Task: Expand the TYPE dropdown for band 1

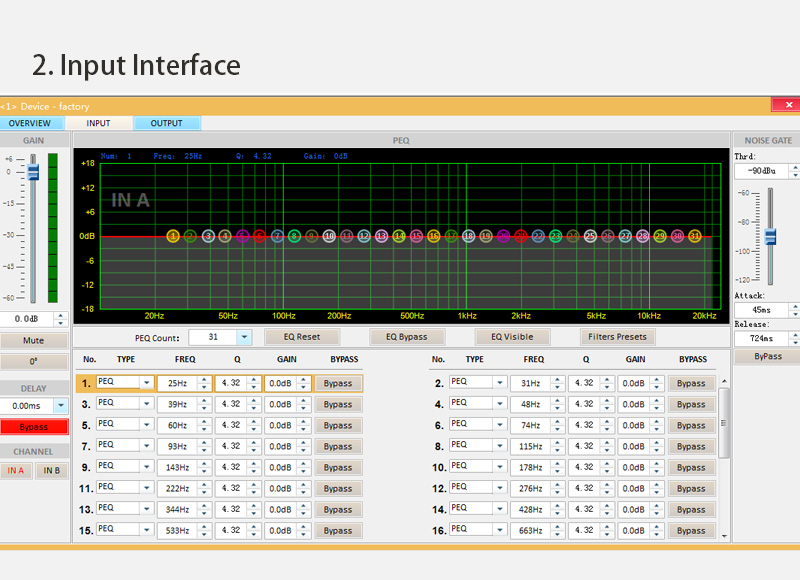Action: point(147,383)
